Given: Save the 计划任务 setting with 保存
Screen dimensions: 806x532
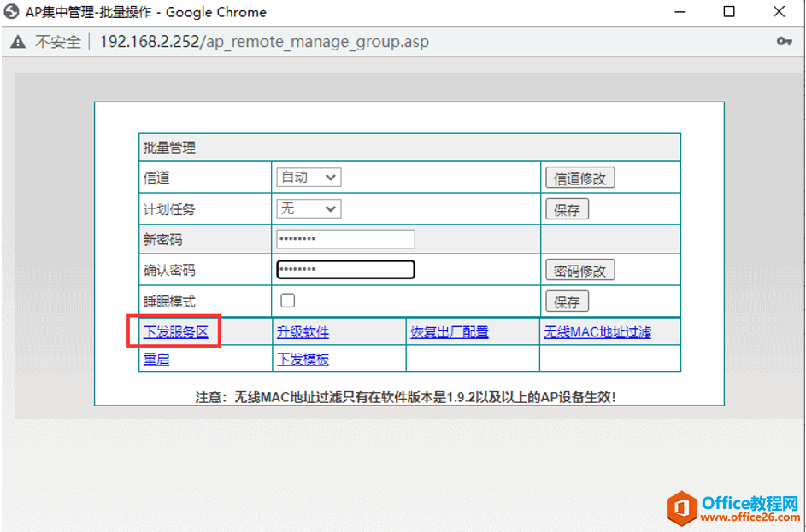Looking at the screenshot, I should [567, 209].
